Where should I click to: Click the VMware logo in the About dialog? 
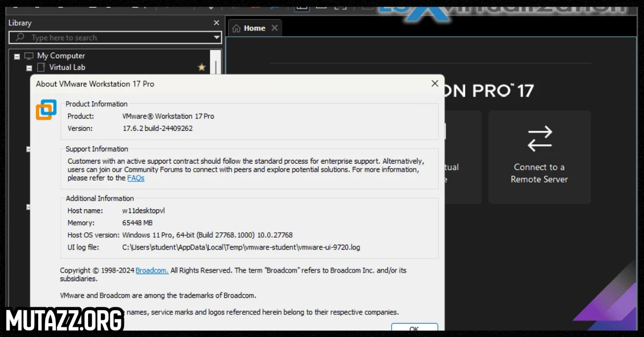[46, 109]
